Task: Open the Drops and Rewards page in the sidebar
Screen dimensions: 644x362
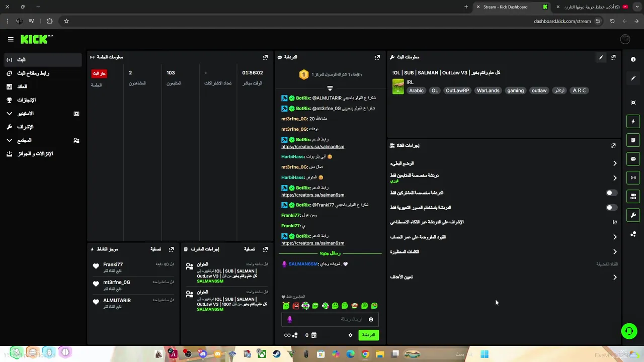Action: pyautogui.click(x=42, y=154)
